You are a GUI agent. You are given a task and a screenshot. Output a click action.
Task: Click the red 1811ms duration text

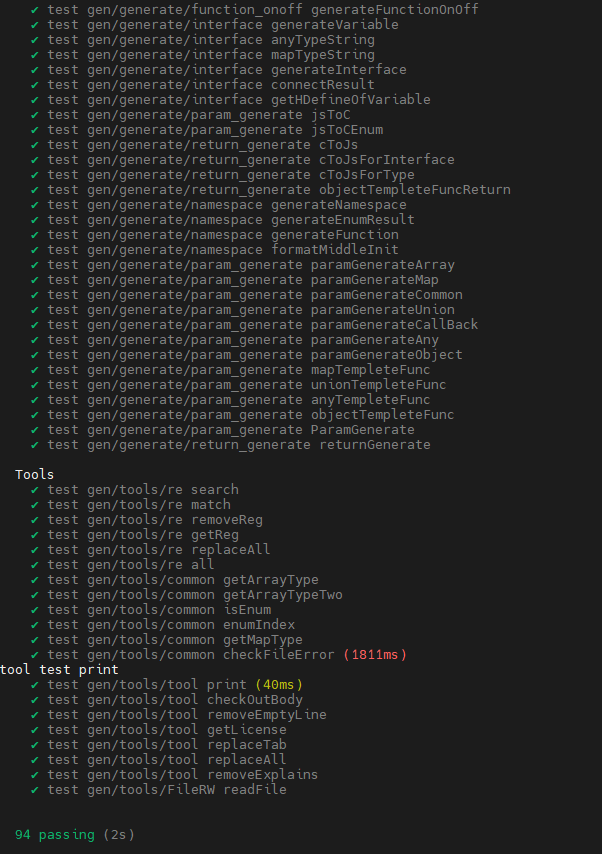(x=375, y=655)
